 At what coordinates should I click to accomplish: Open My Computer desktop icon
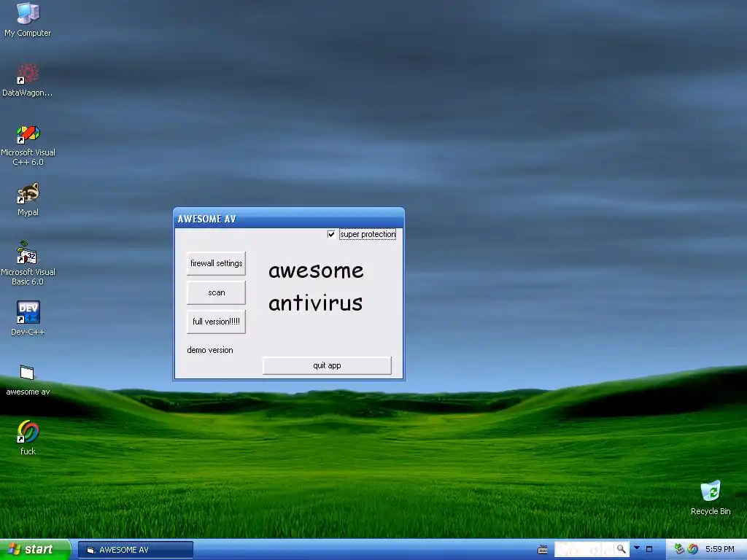(28, 19)
